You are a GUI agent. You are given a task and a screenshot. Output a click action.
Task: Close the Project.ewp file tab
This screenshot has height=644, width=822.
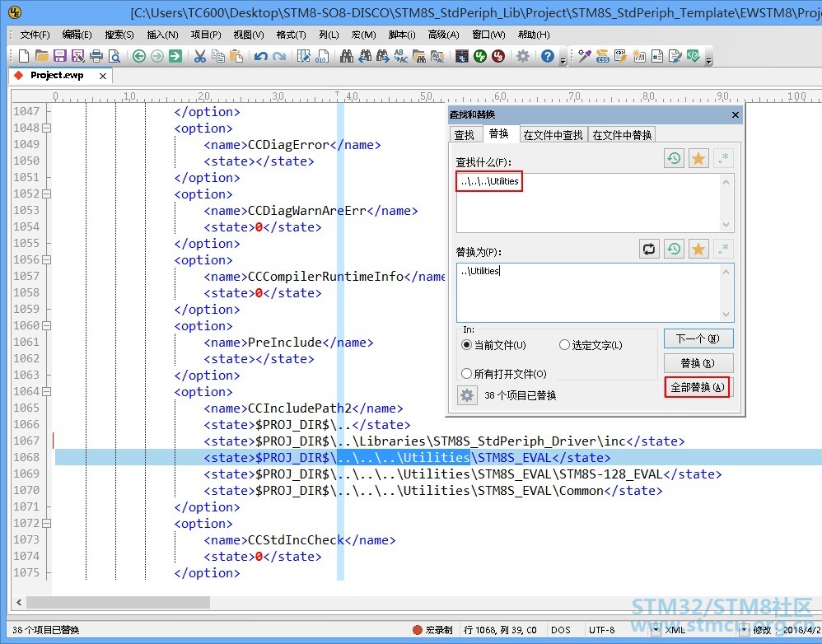pos(103,76)
